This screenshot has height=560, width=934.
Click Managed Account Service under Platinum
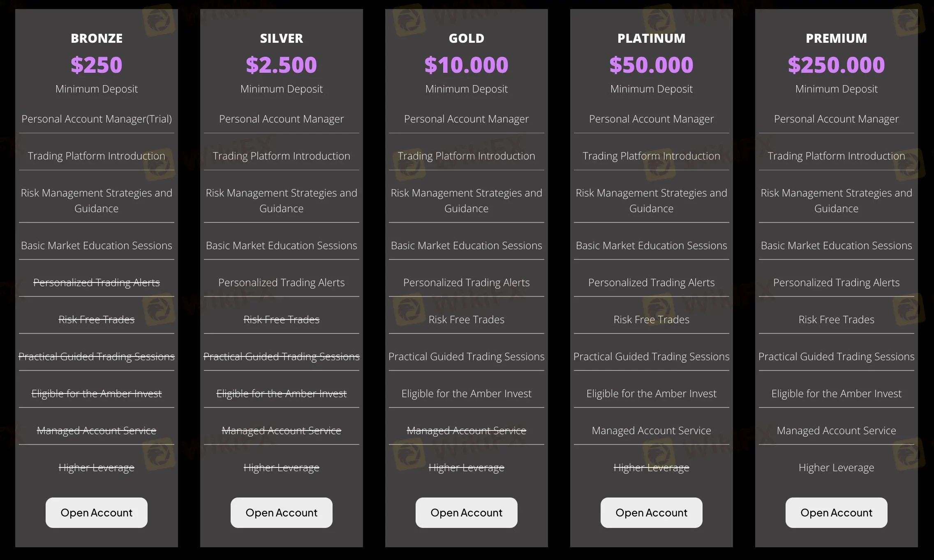651,430
